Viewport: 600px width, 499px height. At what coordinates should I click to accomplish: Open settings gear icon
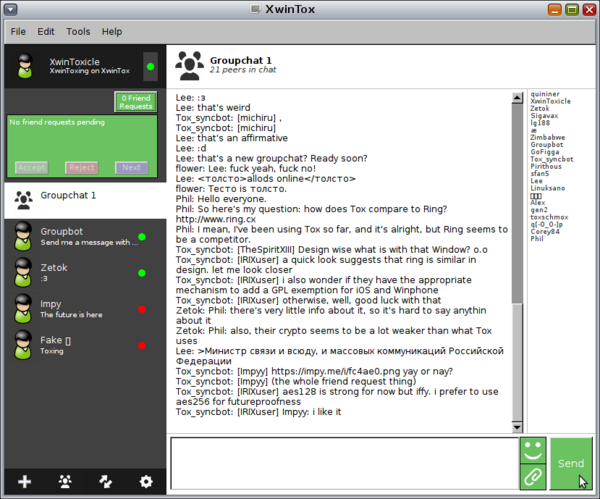146,481
